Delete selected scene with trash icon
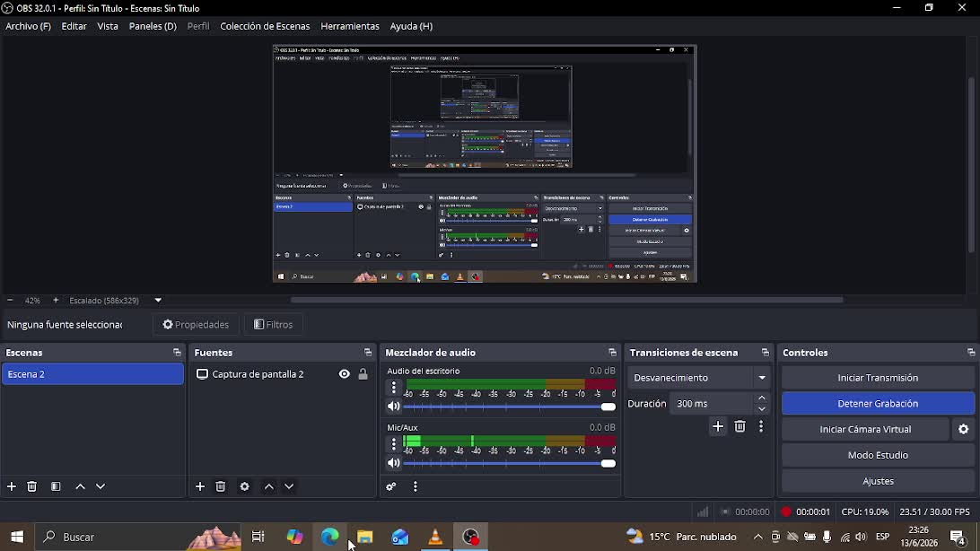Image resolution: width=980 pixels, height=551 pixels. pyautogui.click(x=32, y=486)
